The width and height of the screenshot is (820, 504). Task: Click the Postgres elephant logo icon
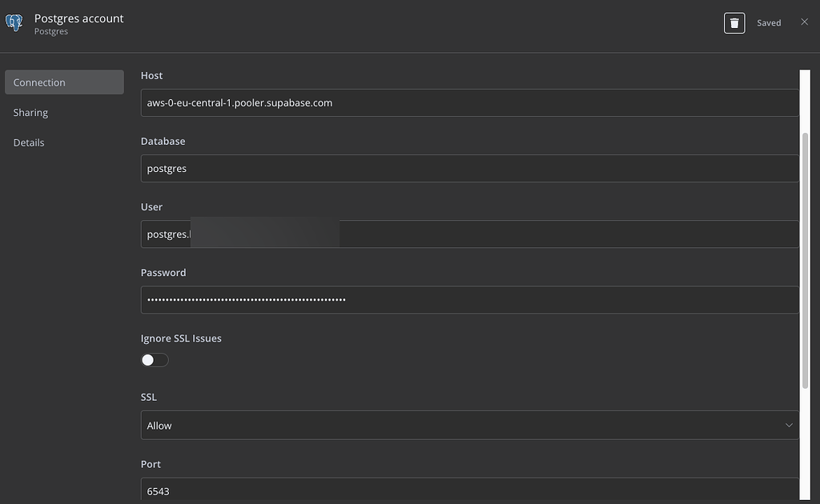click(x=14, y=23)
